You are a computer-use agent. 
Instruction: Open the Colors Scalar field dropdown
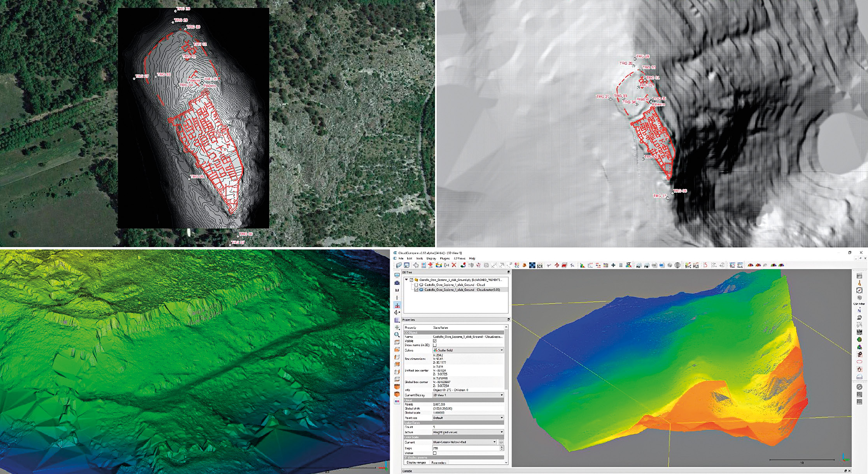tap(468, 350)
